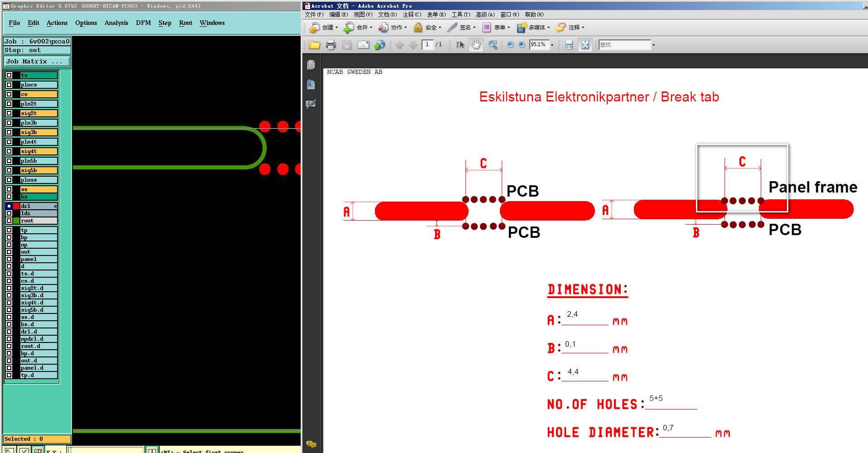The height and width of the screenshot is (453, 868).
Task: Select the pln4t layer name
Action: point(39,142)
